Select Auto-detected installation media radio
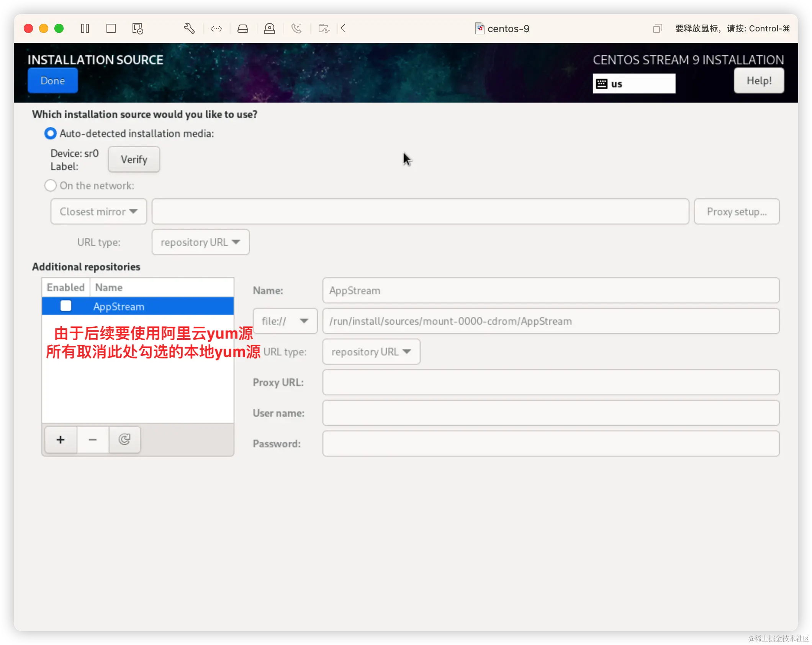Image resolution: width=812 pixels, height=645 pixels. (x=51, y=133)
